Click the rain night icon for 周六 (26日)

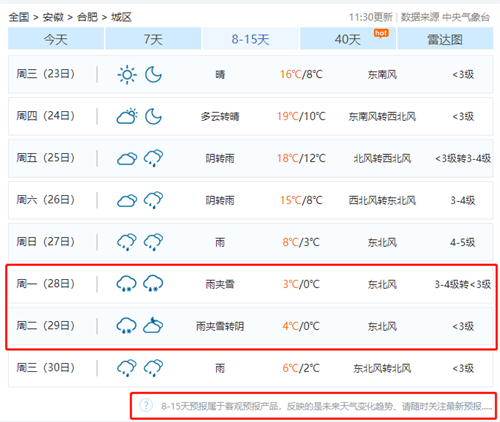tap(153, 200)
